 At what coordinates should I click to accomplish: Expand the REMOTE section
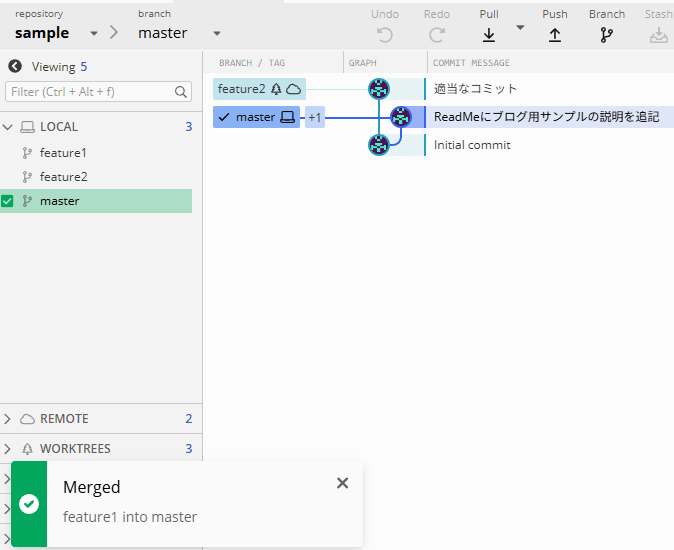tap(7, 419)
